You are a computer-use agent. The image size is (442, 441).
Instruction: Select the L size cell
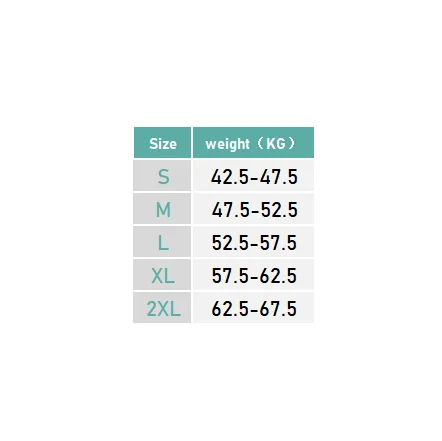pos(162,241)
